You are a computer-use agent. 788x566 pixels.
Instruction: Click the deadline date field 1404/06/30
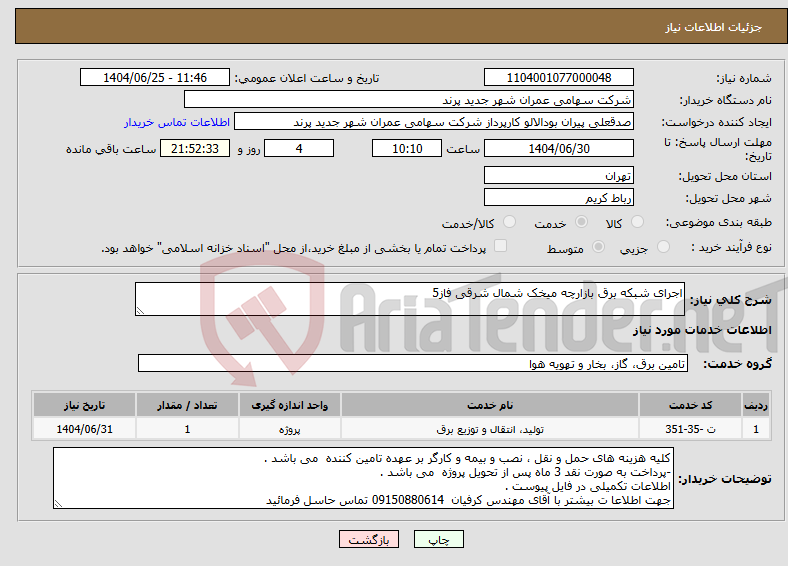(x=558, y=148)
